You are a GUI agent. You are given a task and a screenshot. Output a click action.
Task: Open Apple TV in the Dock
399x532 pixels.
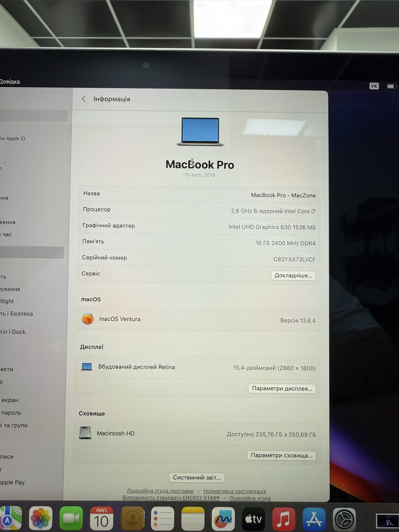[x=254, y=519]
